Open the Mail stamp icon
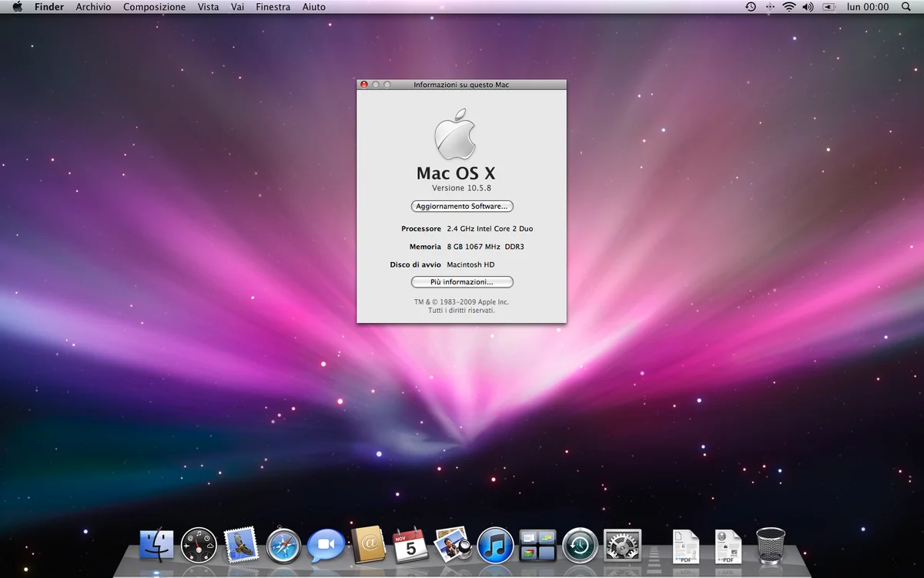 [x=241, y=545]
